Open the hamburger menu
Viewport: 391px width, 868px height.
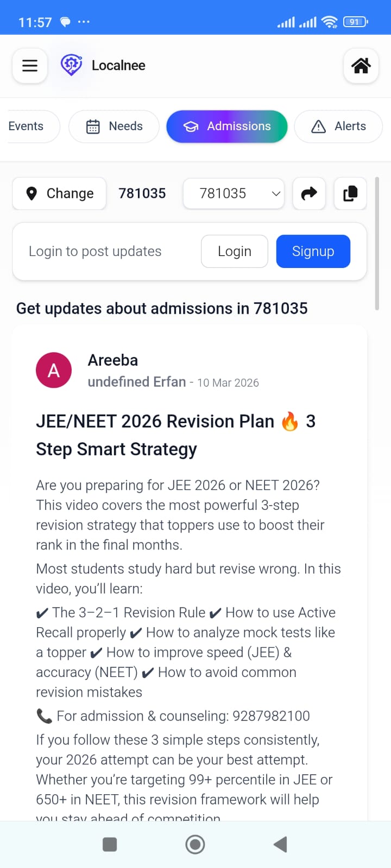30,66
